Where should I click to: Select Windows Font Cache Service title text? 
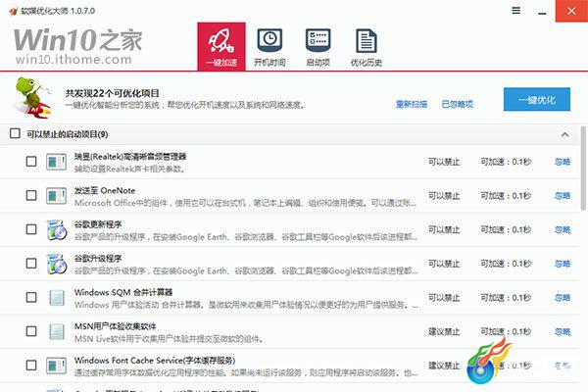point(155,360)
